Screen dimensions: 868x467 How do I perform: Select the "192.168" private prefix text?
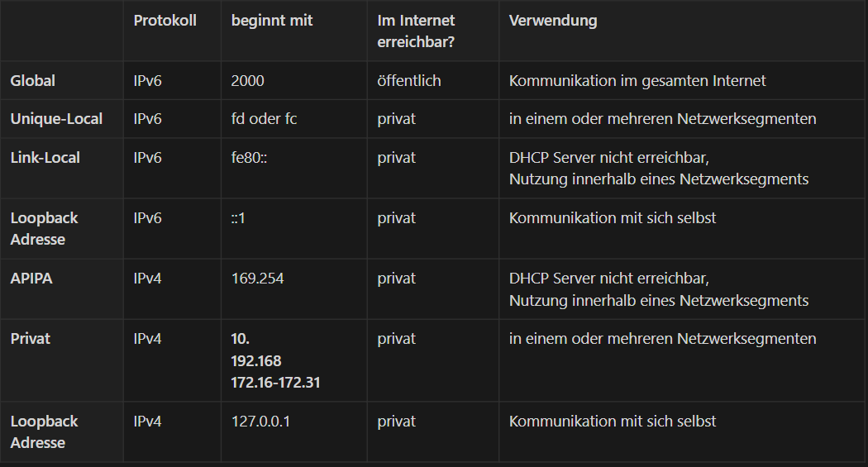point(256,361)
